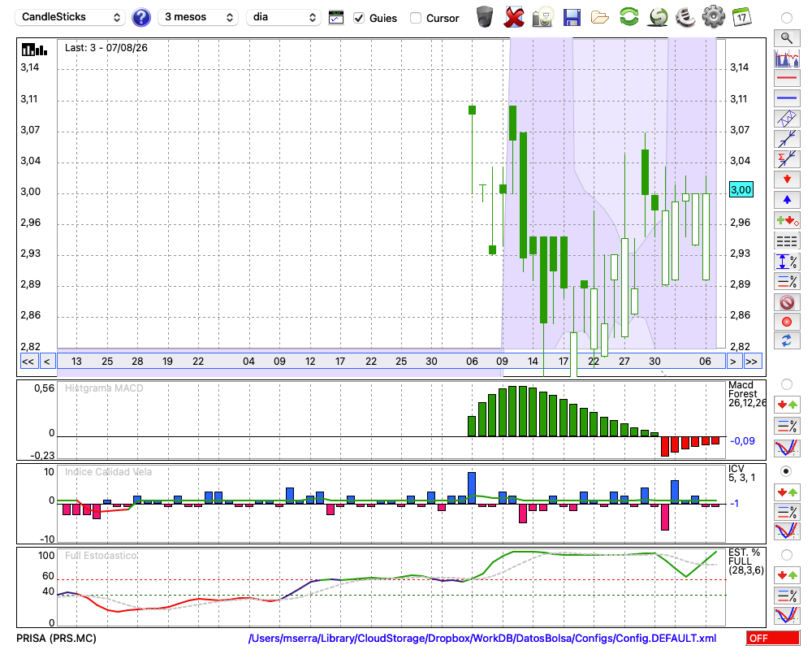Click the 'EST. % FULL (28,3,6)' label
The height and width of the screenshot is (650, 812).
[x=745, y=561]
